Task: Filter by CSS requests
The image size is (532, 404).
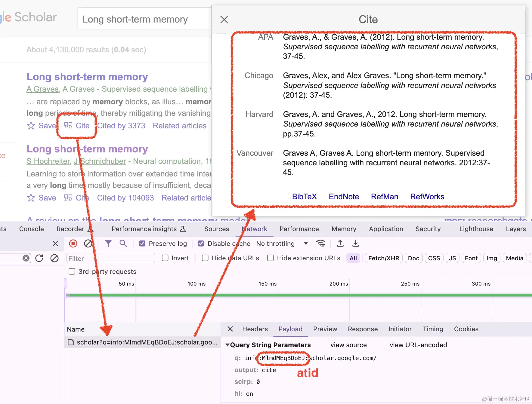Action: click(434, 258)
